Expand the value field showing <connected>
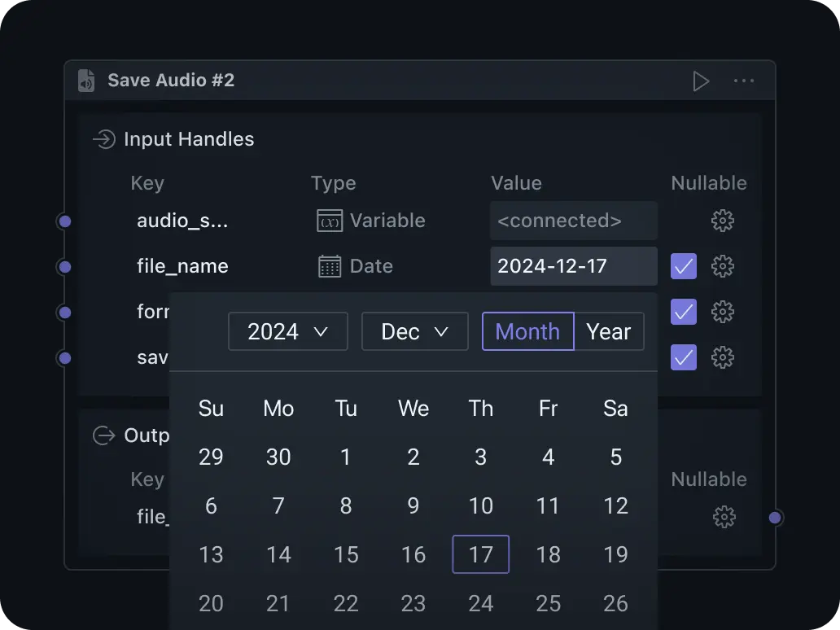This screenshot has height=630, width=840. point(573,221)
